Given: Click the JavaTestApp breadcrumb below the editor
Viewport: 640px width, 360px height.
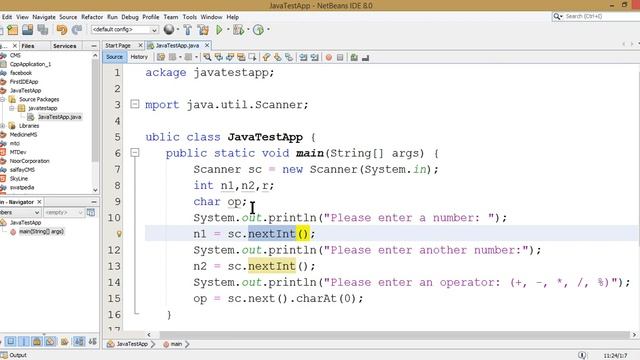Looking at the screenshot, I should coord(127,344).
